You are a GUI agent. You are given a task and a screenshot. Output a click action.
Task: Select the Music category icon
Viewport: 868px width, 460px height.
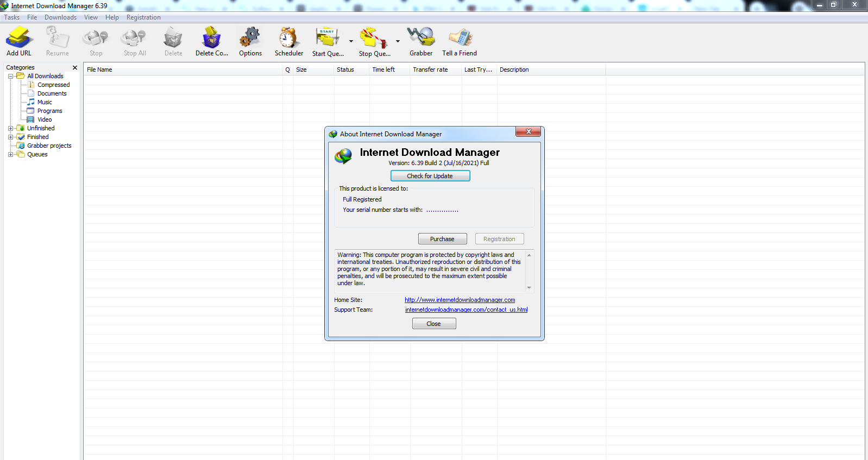click(x=31, y=102)
